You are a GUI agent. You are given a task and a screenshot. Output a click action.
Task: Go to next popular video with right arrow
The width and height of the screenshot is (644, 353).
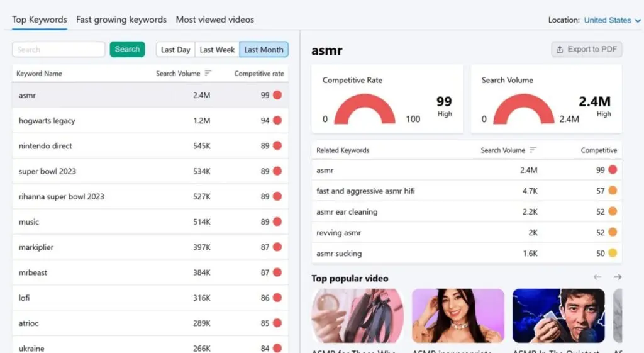tap(618, 277)
